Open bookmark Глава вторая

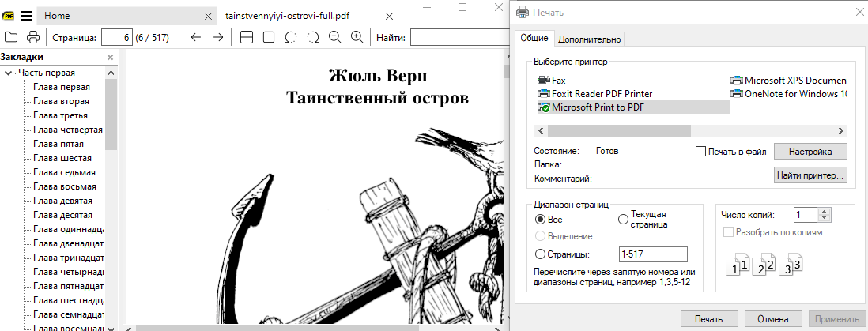61,101
